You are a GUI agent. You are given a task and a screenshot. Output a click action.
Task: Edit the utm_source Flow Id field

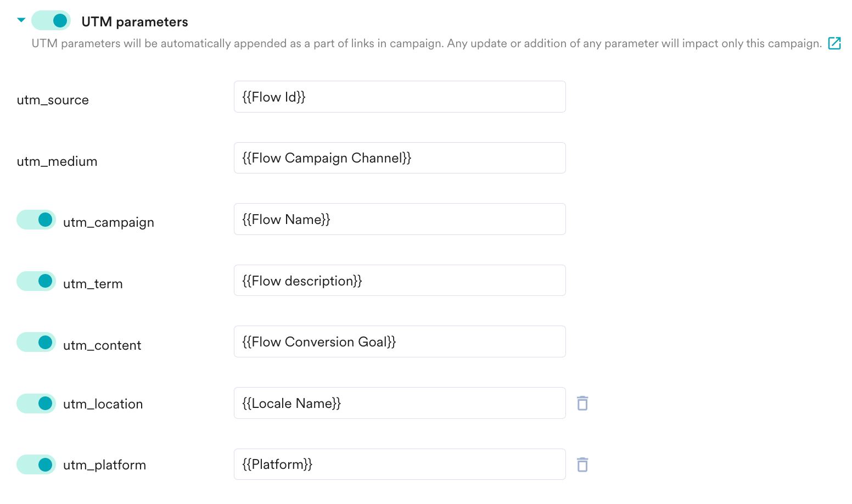pos(400,97)
